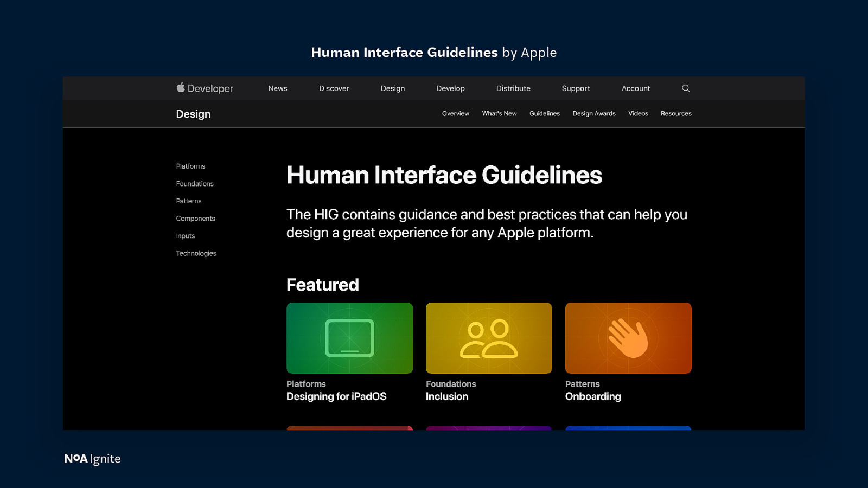Select Platforms in the sidebar
Viewport: 868px width, 488px height.
pos(190,166)
